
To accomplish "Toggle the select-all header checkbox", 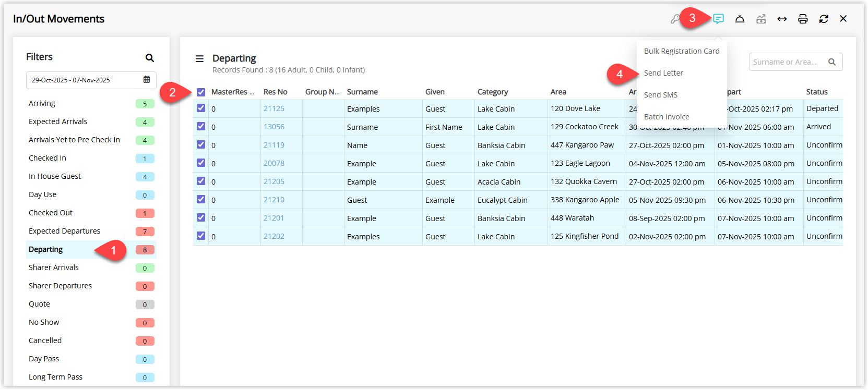I will [201, 92].
